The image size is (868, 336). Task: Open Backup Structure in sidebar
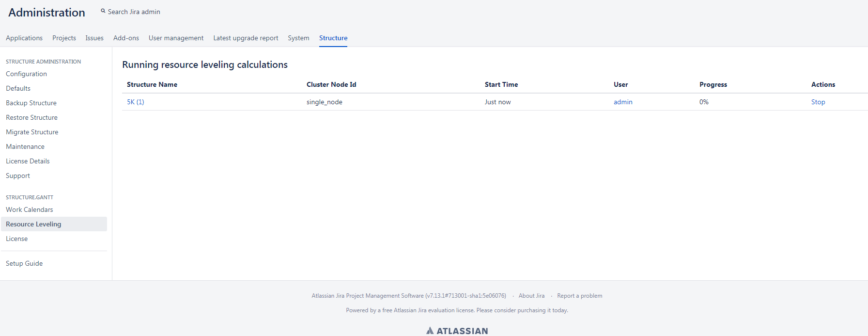pos(31,103)
